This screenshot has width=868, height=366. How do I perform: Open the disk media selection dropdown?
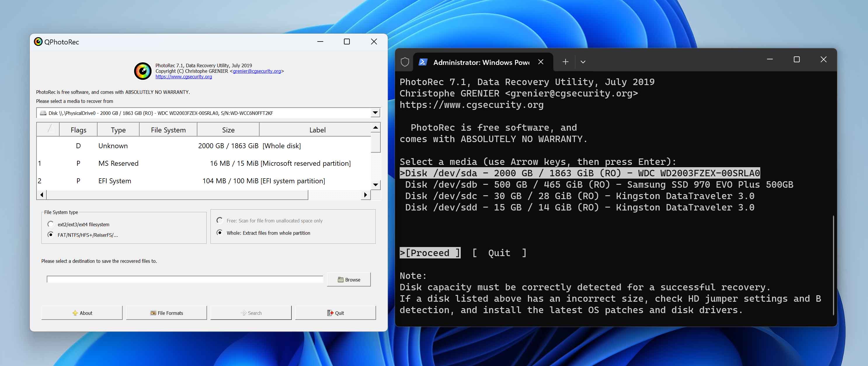tap(375, 113)
